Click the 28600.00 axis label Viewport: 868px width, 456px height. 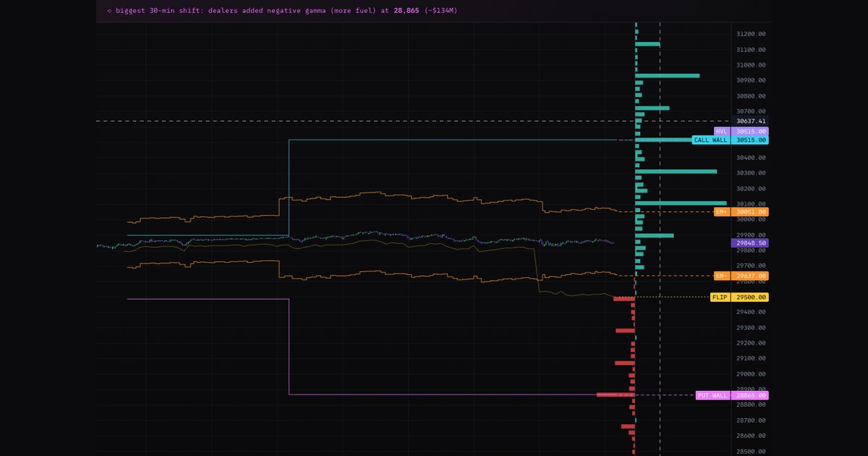[x=751, y=436]
